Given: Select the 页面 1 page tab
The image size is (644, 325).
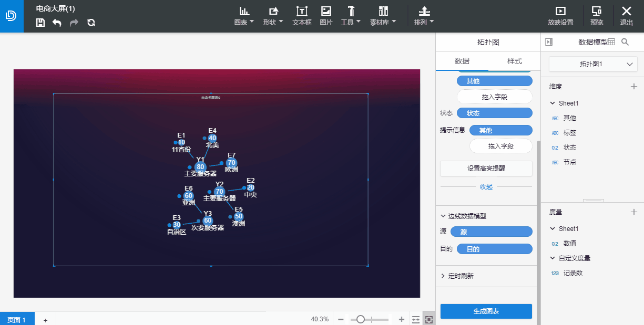Looking at the screenshot, I should 17,320.
